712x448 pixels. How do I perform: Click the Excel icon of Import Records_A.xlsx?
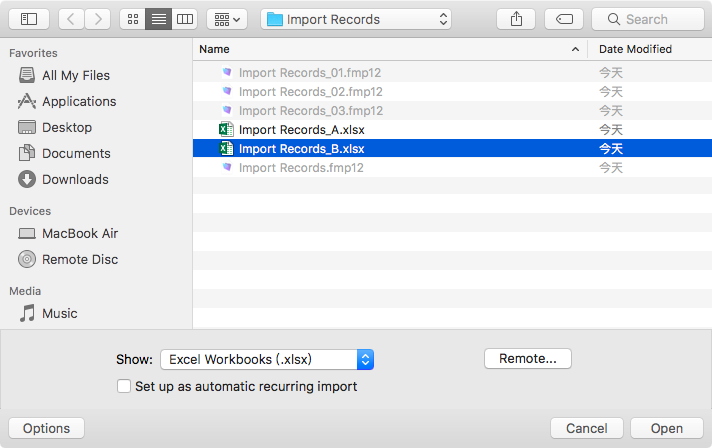click(226, 130)
